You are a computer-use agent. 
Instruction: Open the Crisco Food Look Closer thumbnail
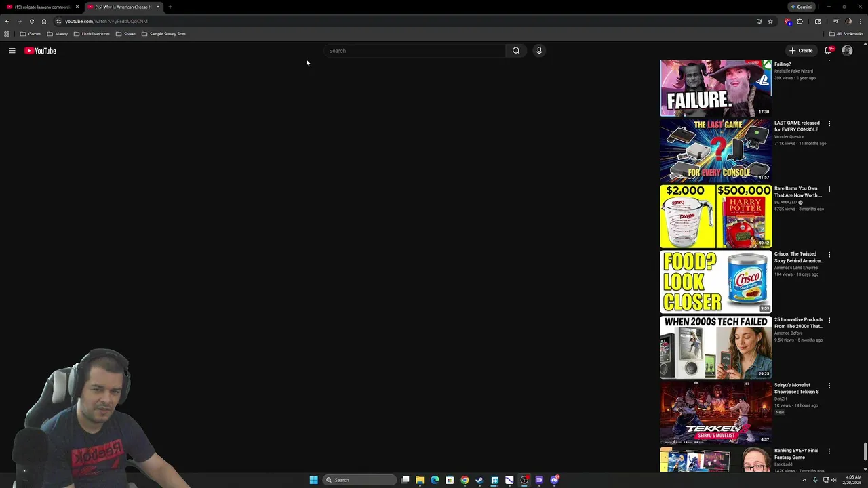715,282
